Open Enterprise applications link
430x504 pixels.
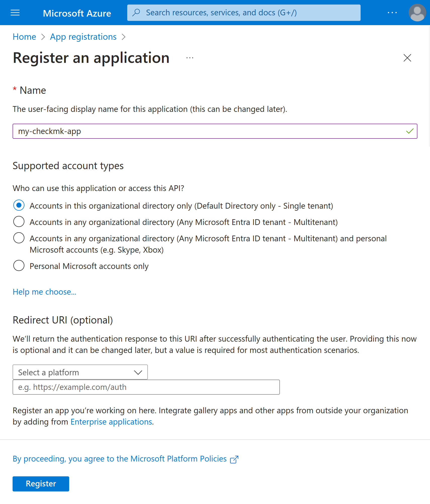(111, 422)
